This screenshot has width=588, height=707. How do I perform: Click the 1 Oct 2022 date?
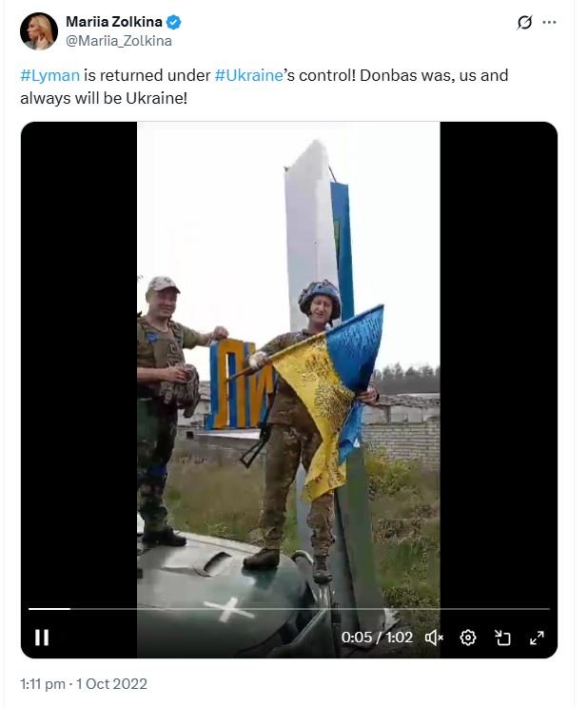pos(112,684)
